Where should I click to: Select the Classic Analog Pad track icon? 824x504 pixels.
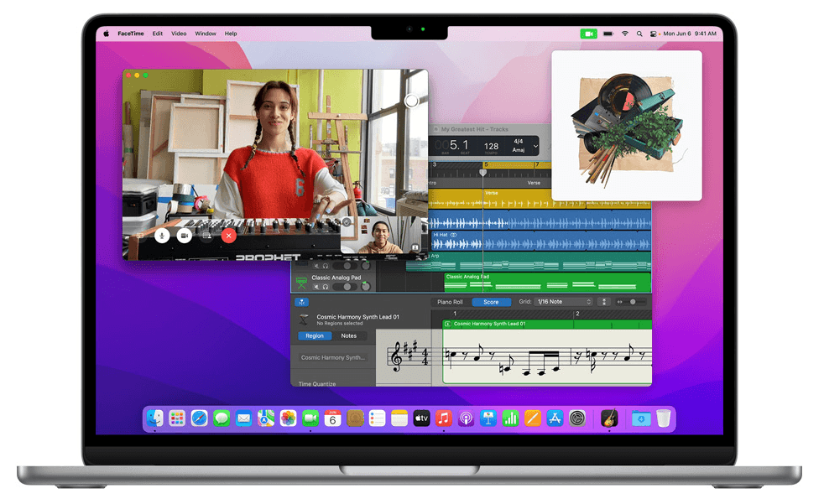(301, 283)
